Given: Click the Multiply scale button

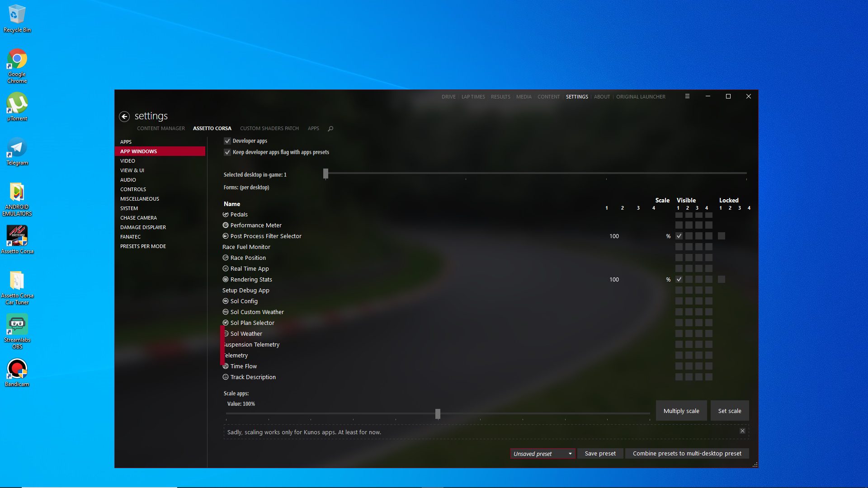Looking at the screenshot, I should (x=681, y=411).
